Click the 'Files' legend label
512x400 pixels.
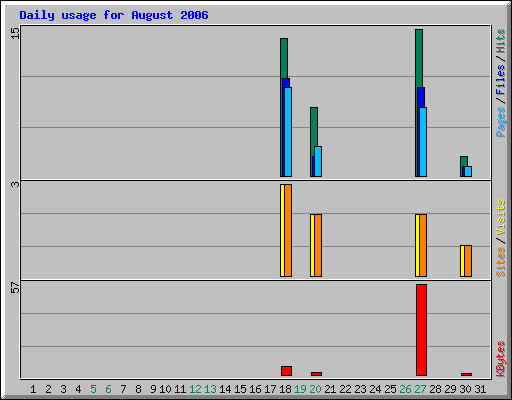501,80
